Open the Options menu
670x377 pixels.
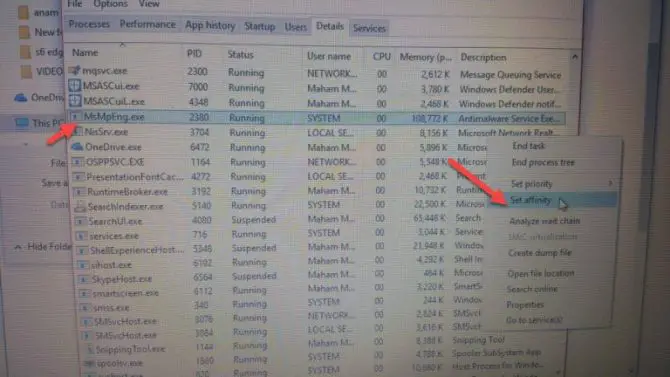tap(110, 4)
